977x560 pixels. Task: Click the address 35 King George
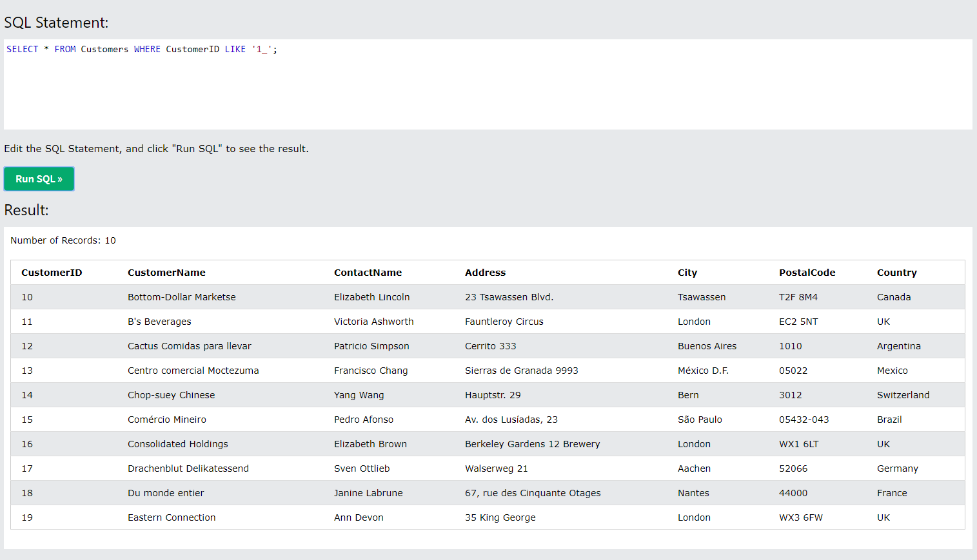tap(500, 517)
